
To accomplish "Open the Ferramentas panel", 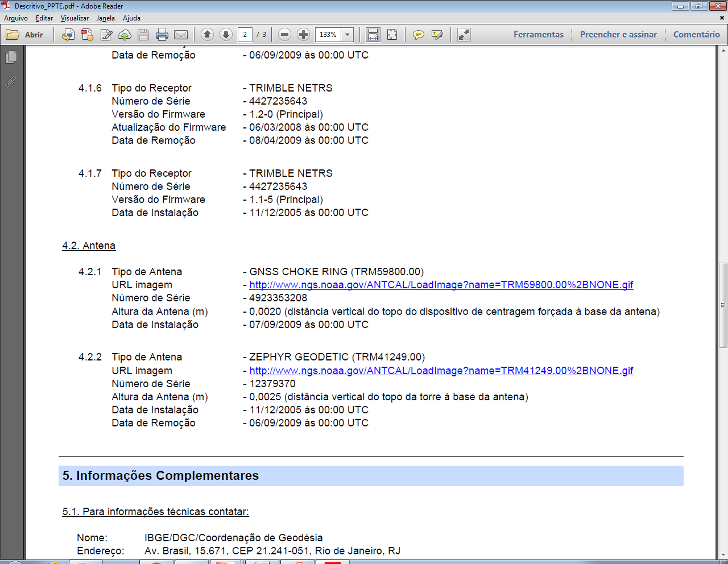I will pyautogui.click(x=539, y=35).
